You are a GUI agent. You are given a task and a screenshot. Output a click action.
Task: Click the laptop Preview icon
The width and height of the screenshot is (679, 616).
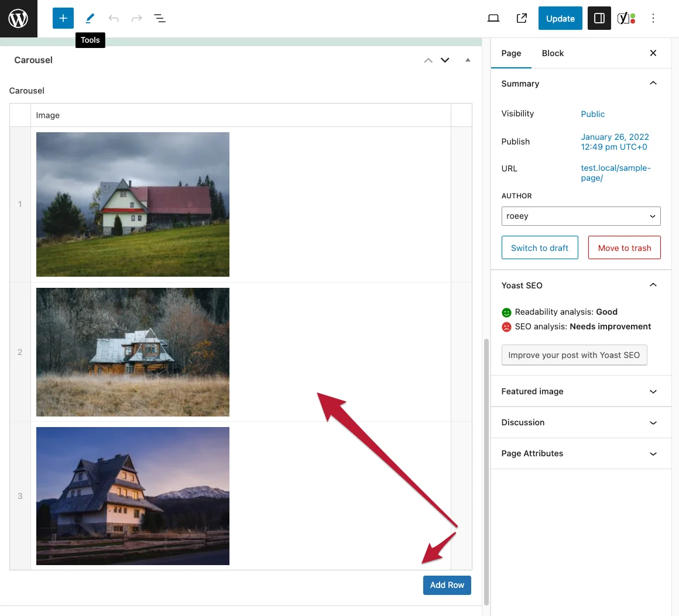point(493,18)
